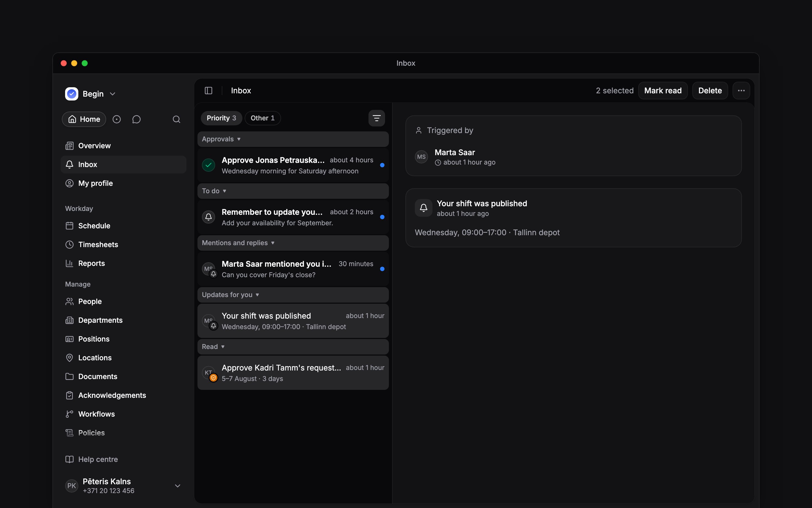This screenshot has height=508, width=812.
Task: Click the circle dot icon beside Home
Action: (116, 119)
